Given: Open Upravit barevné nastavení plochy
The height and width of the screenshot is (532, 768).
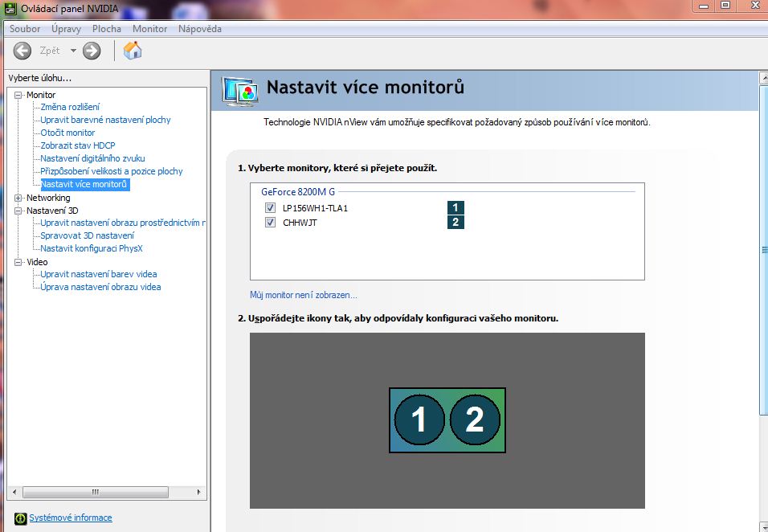Looking at the screenshot, I should click(106, 120).
